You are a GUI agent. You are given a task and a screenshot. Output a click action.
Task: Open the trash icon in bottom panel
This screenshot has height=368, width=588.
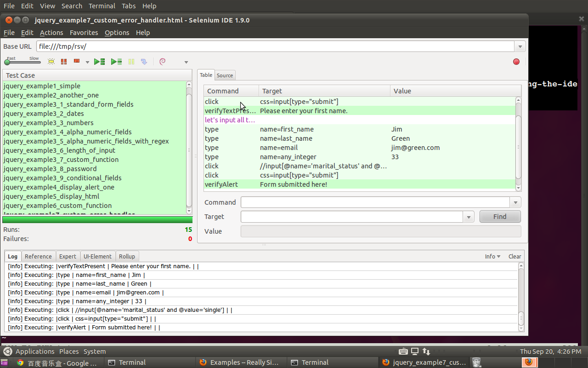point(477,362)
